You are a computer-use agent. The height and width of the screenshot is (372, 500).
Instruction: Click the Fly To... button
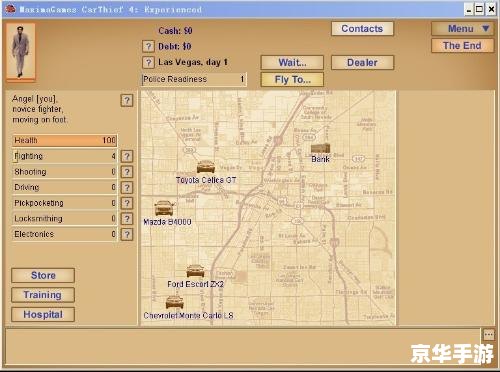[x=292, y=80]
